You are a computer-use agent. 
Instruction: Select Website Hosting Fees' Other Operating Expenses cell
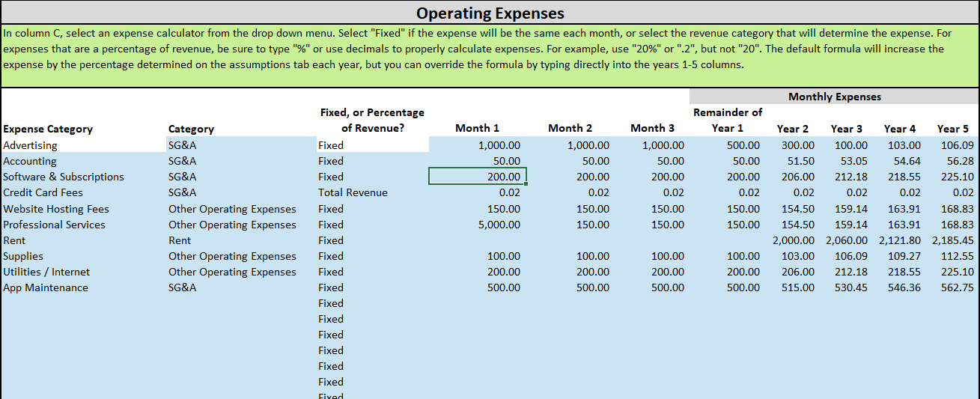click(x=242, y=209)
